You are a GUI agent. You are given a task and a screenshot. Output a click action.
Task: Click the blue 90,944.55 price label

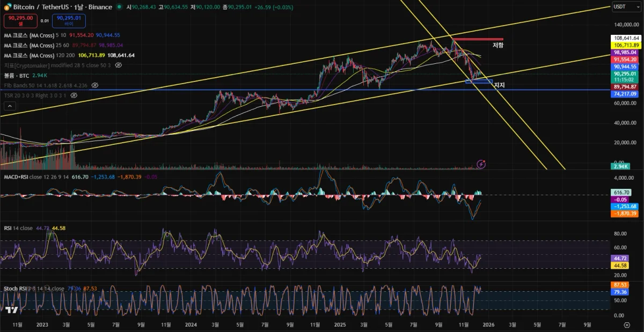(626, 67)
